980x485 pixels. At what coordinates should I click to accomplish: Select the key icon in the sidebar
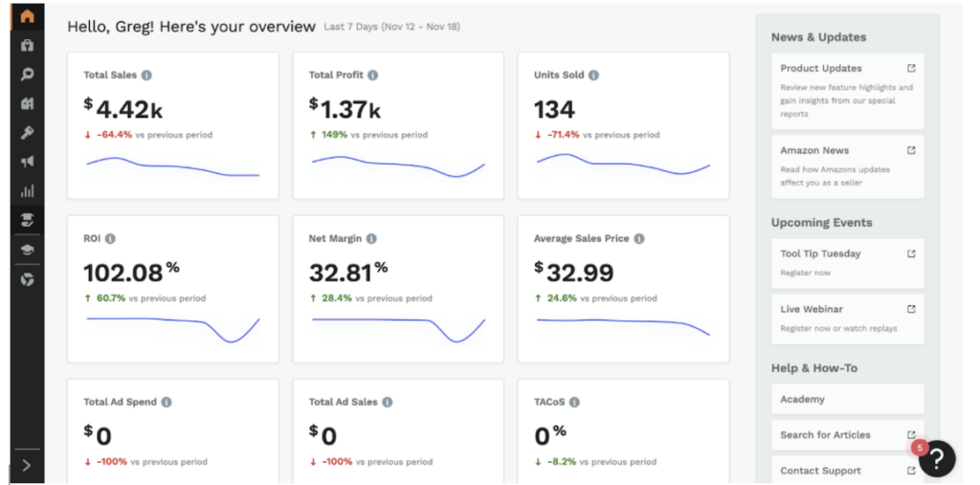[x=27, y=133]
